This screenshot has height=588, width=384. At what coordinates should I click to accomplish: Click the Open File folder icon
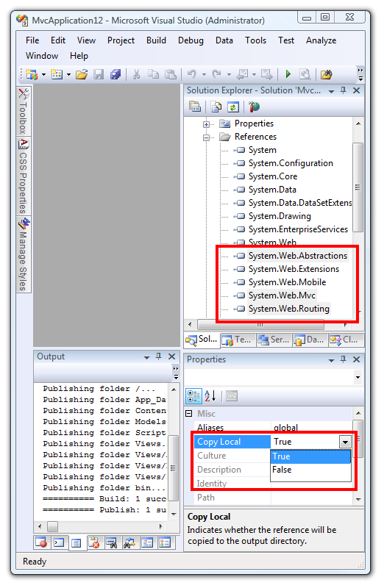coord(82,74)
